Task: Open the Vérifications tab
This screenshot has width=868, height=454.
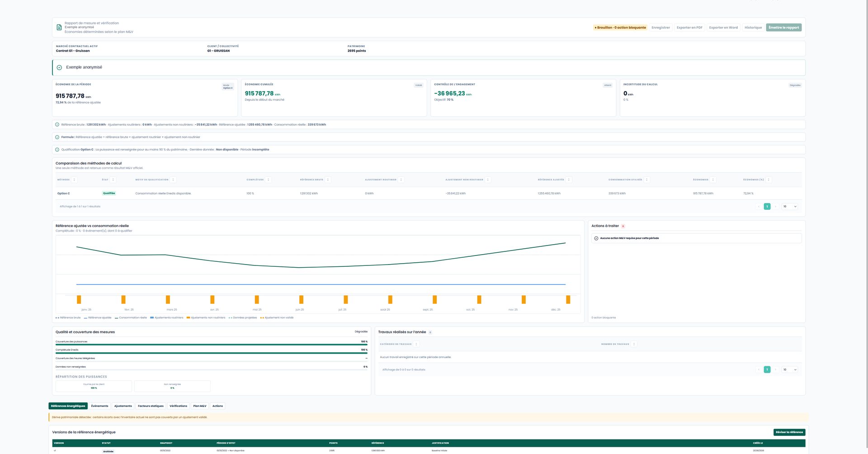Action: tap(178, 406)
